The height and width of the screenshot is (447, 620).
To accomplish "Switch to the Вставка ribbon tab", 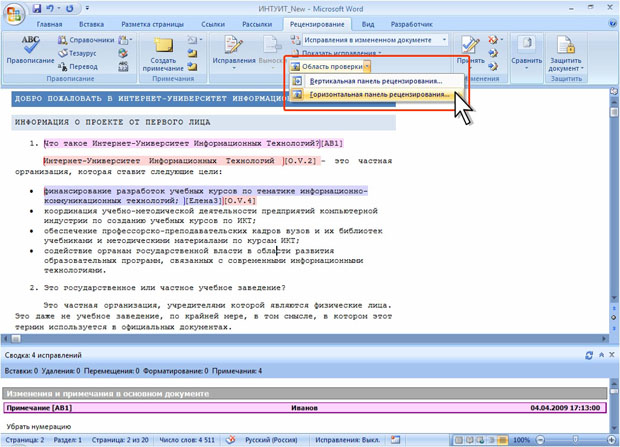I will (91, 24).
